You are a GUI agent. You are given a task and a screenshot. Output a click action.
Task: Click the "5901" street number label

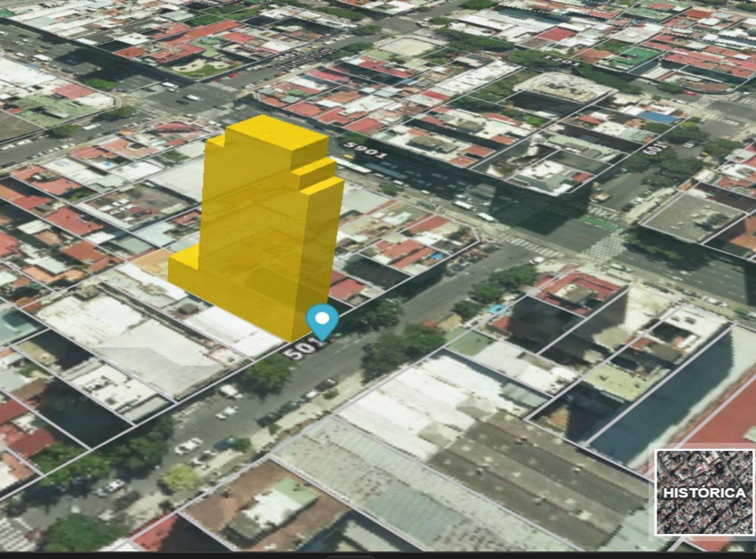click(x=366, y=150)
